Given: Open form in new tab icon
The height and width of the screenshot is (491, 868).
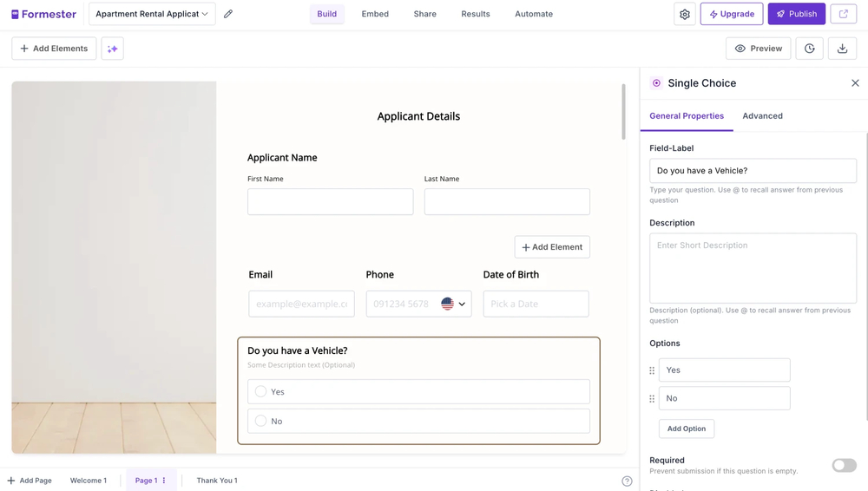Looking at the screenshot, I should [x=844, y=14].
